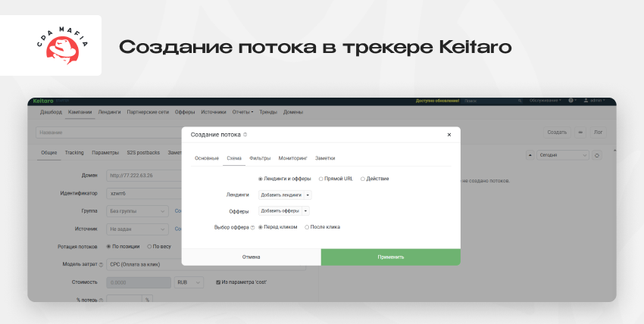This screenshot has height=324, width=644.
Task: Click the Добавить офферы button
Action: click(x=280, y=210)
